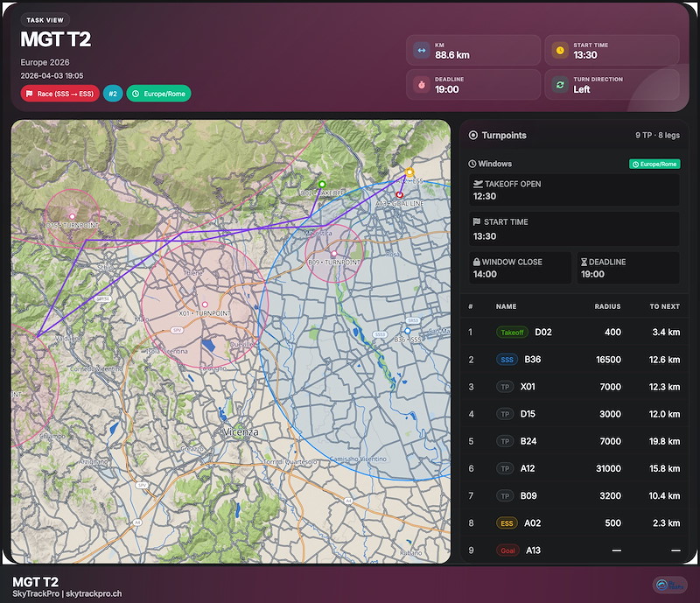The height and width of the screenshot is (603, 700).
Task: Open the Europe/Rome badge in Windows panel
Action: coord(653,164)
